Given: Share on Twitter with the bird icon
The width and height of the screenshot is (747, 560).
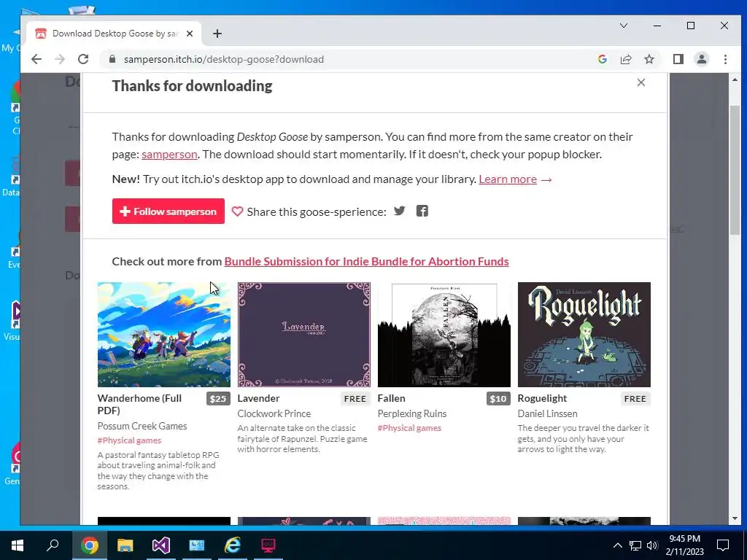Looking at the screenshot, I should (399, 211).
